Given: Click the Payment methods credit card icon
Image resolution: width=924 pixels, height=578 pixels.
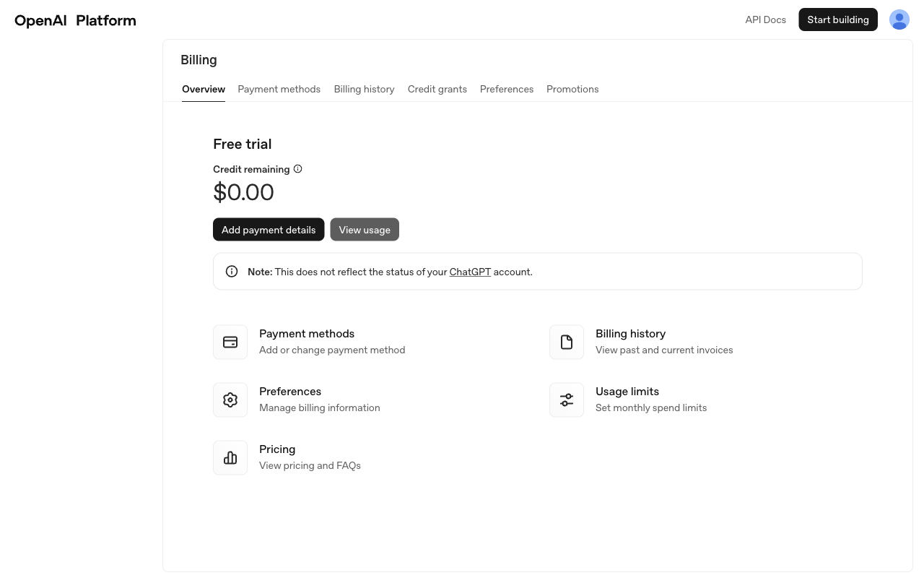Looking at the screenshot, I should [x=230, y=341].
